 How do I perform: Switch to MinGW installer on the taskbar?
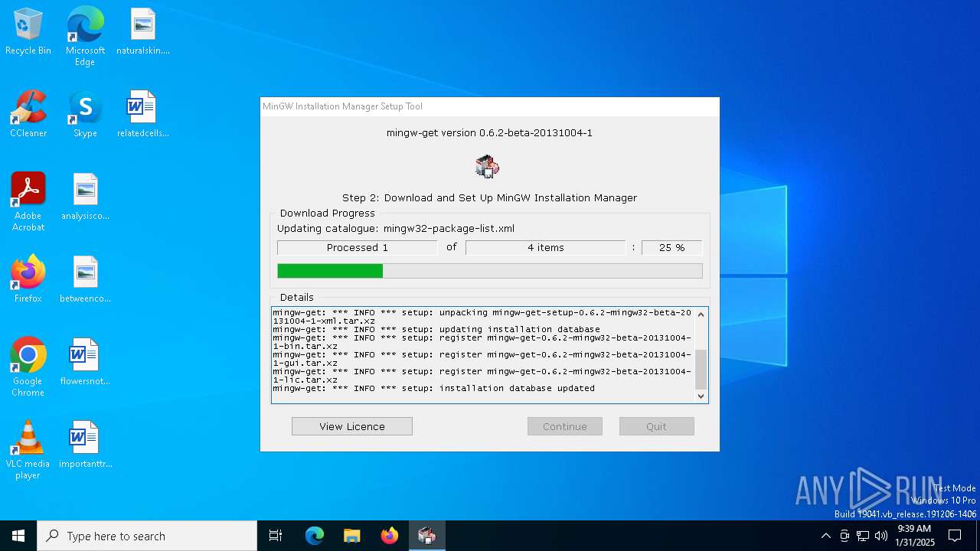coord(426,536)
